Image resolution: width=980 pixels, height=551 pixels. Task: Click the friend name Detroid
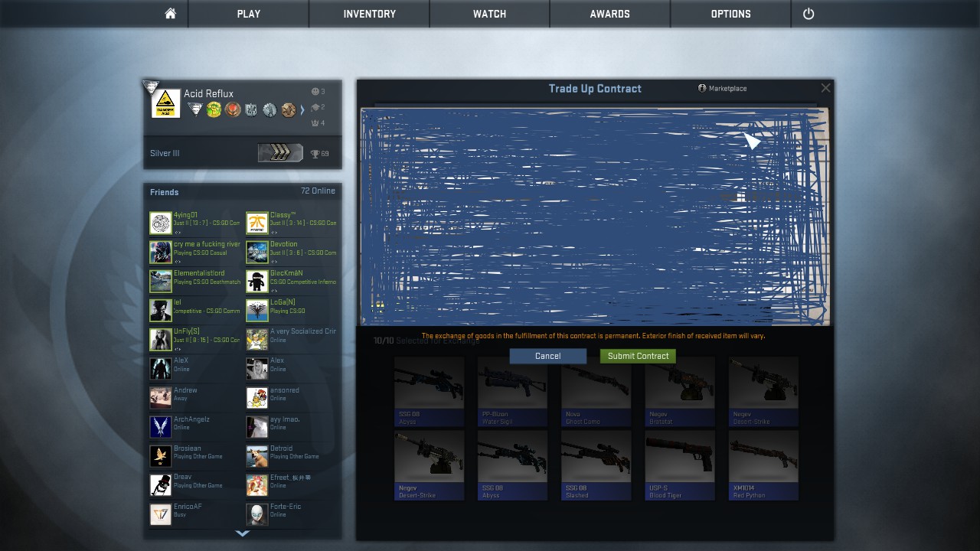[282, 448]
